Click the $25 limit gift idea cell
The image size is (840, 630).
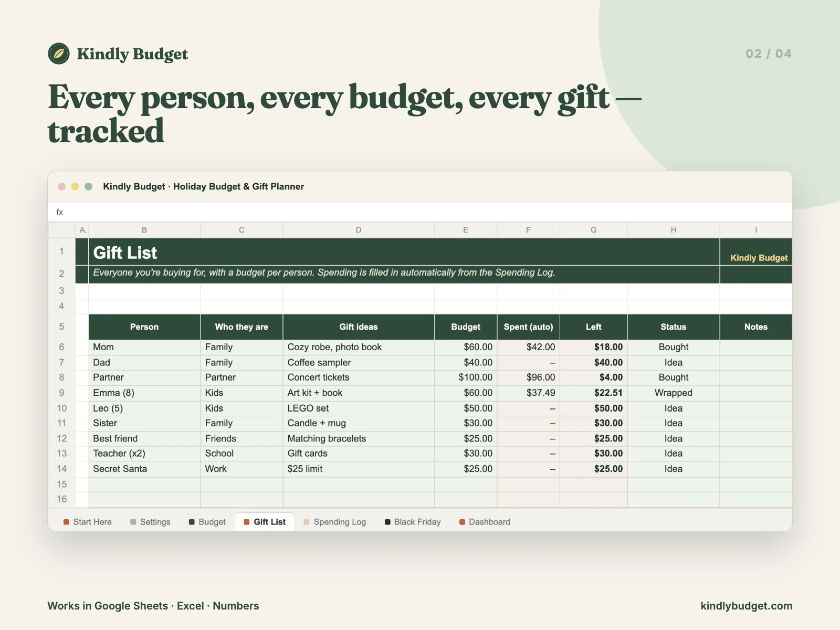tap(359, 469)
